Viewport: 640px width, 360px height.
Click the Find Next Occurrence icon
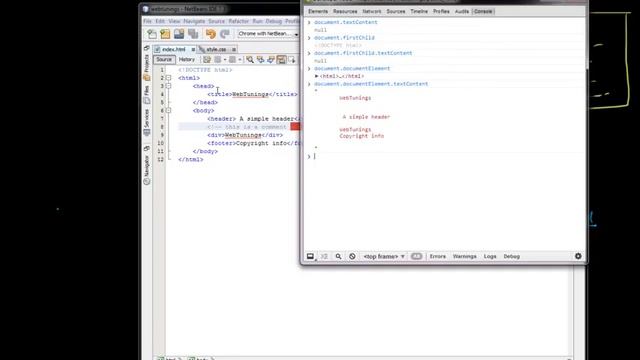(x=271, y=60)
